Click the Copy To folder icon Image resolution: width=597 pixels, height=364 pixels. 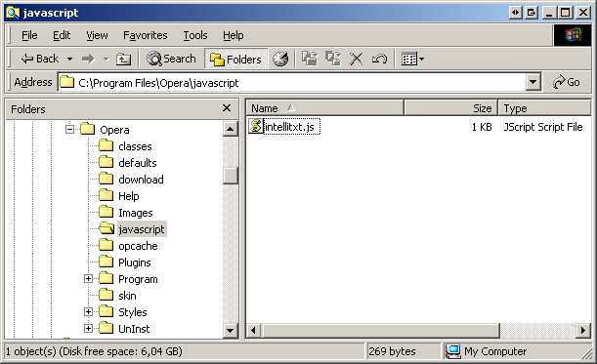click(x=333, y=59)
